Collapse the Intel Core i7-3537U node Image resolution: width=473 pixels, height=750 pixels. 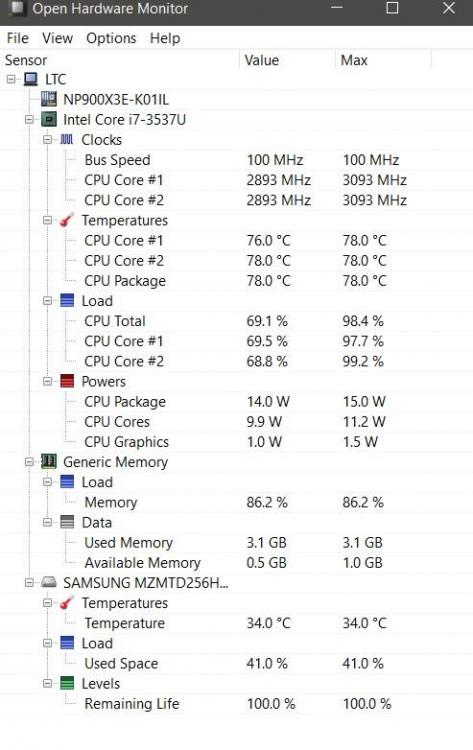[x=29, y=120]
